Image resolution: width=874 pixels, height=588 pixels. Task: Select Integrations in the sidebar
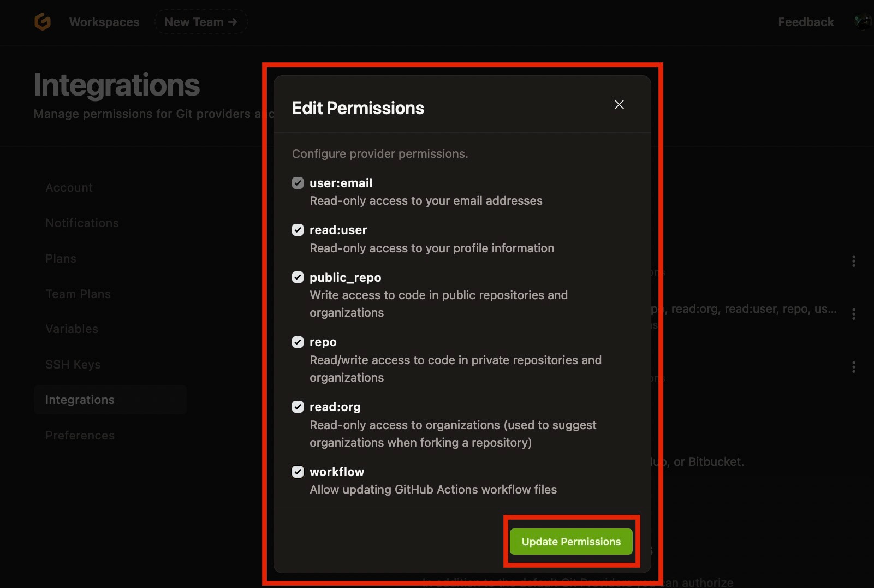(x=110, y=400)
